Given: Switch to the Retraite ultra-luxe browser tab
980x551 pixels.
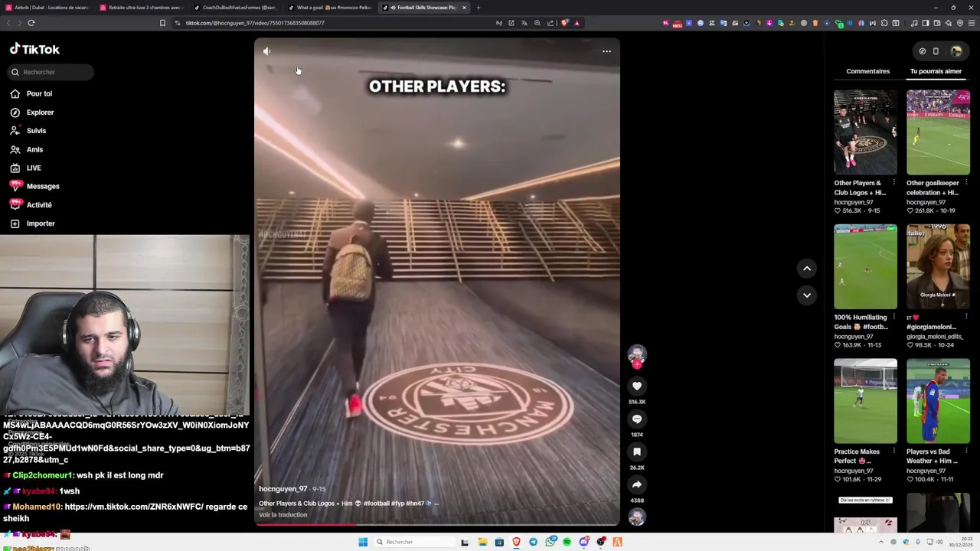Looking at the screenshot, I should (x=142, y=8).
